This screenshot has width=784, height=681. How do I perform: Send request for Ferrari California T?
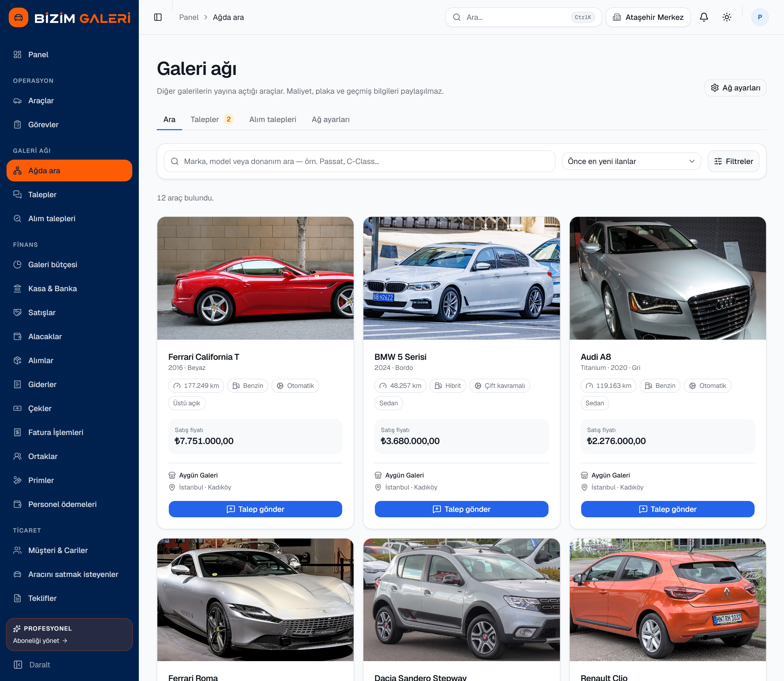click(255, 509)
